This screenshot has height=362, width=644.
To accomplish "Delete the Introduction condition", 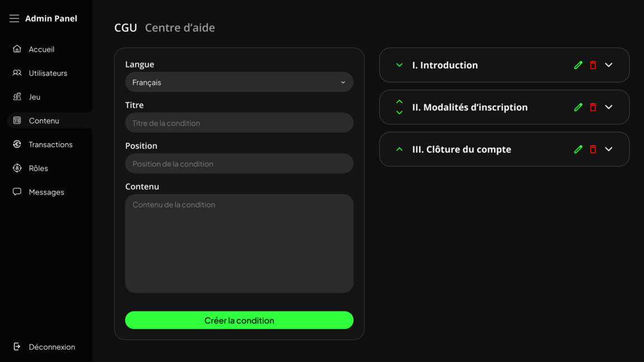I will coord(593,65).
